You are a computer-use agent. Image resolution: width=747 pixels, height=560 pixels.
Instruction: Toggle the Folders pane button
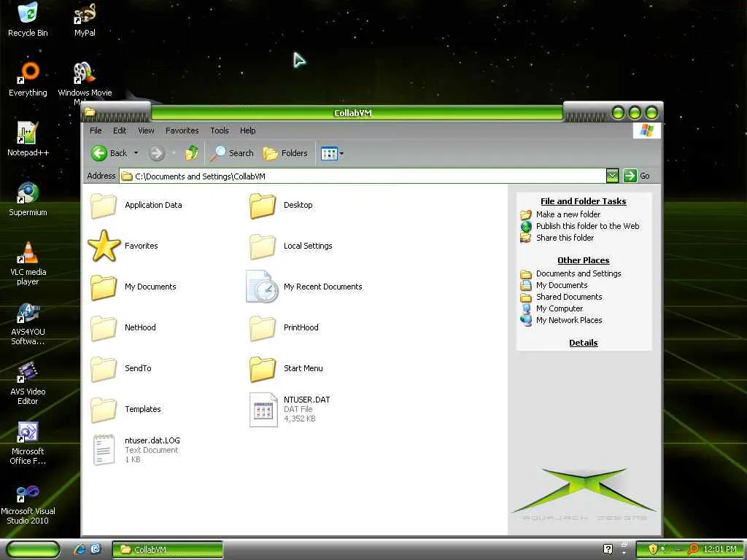point(285,153)
